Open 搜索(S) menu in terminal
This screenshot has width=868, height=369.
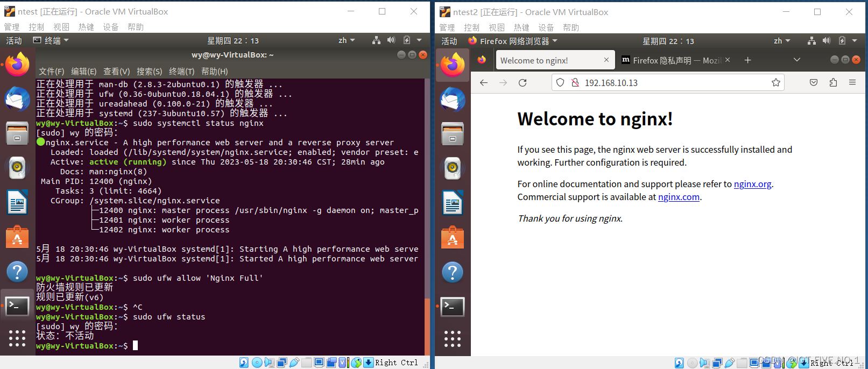[x=150, y=72]
